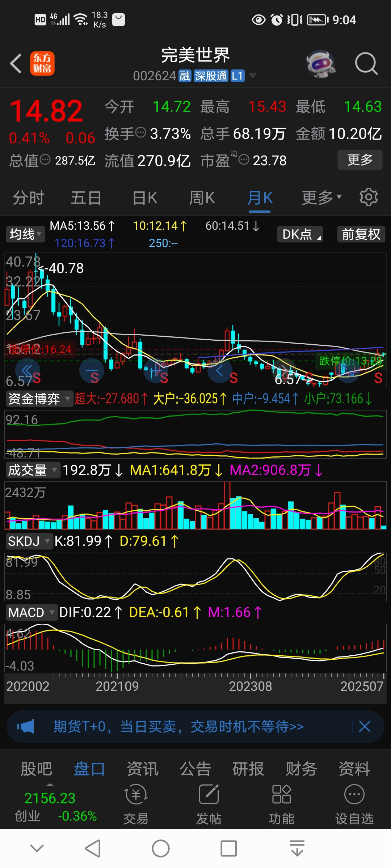This screenshot has height=868, width=391.
Task: Tap the 完美世界 stock title
Action: pos(195,55)
